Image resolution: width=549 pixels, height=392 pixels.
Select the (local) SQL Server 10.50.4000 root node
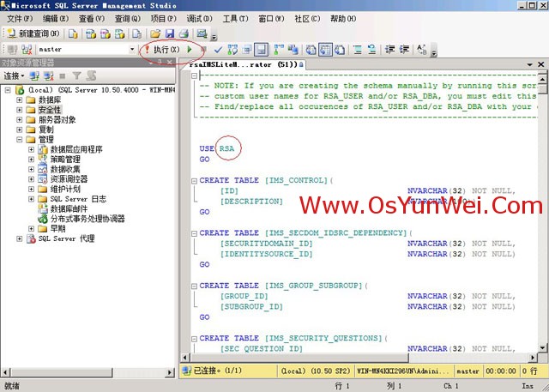click(101, 90)
